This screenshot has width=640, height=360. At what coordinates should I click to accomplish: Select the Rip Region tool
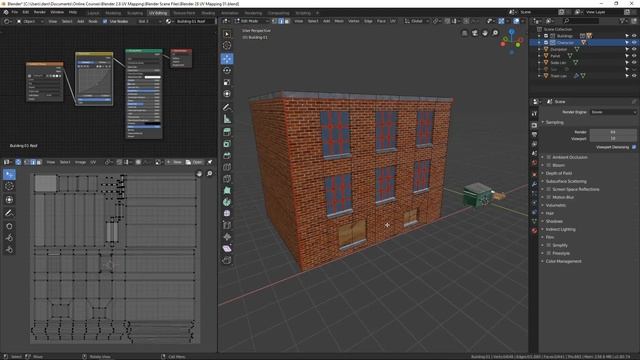click(x=227, y=260)
